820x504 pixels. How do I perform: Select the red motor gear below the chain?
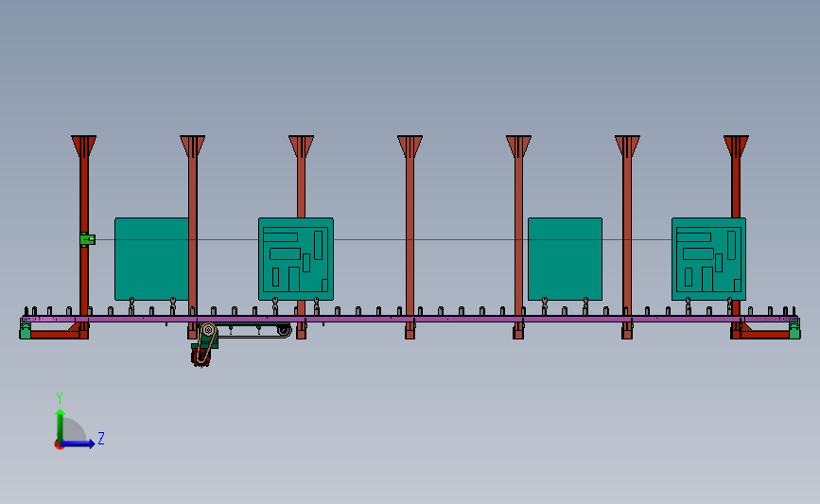tap(201, 357)
